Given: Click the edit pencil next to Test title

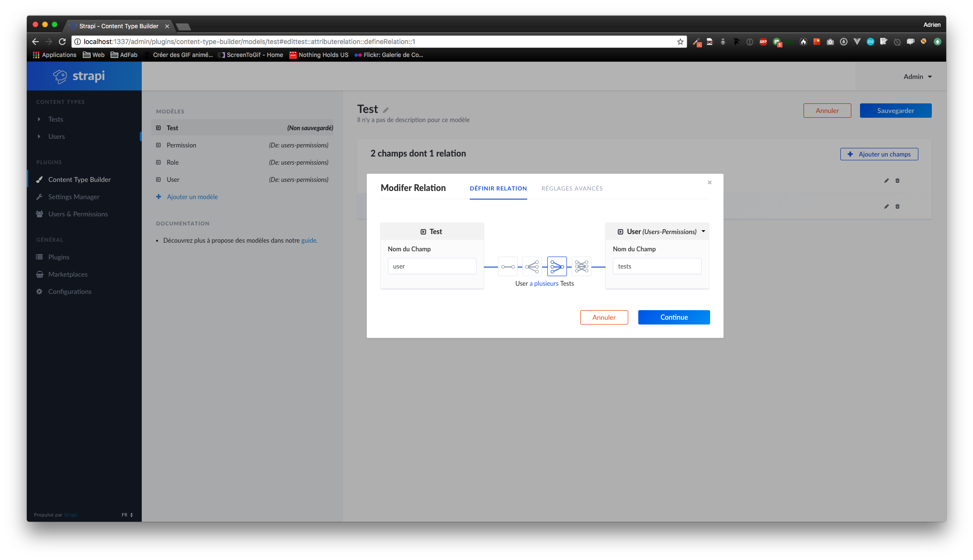Looking at the screenshot, I should (386, 110).
